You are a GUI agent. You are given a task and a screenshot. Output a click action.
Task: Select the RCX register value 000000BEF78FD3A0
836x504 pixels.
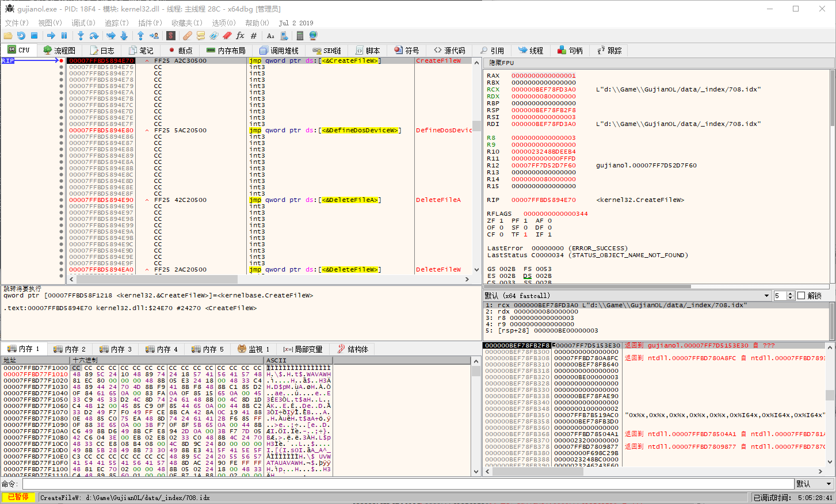pos(543,90)
